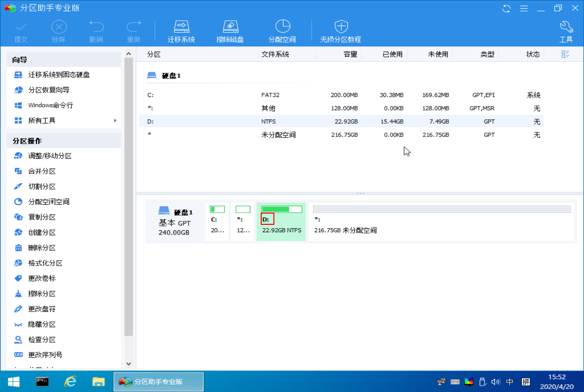This screenshot has width=584, height=392.
Task: Select the D: NTFS partition row
Action: [341, 121]
